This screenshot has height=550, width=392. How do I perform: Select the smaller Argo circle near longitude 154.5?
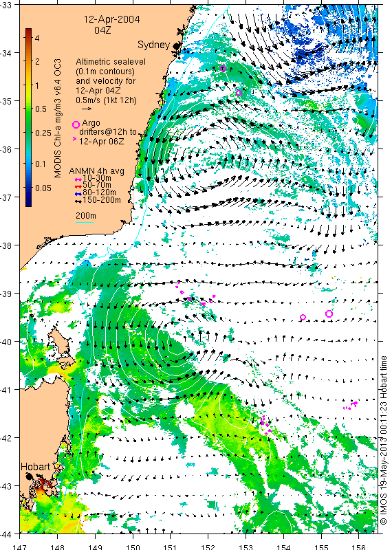[303, 318]
